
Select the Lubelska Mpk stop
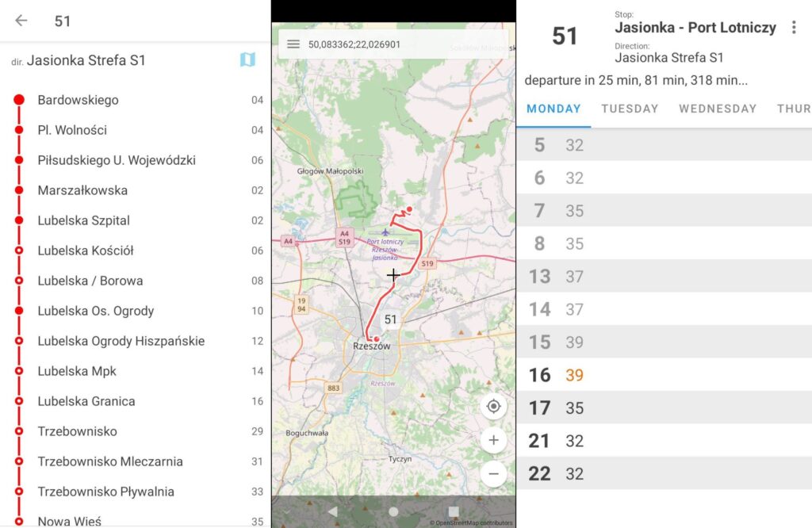pyautogui.click(x=135, y=371)
